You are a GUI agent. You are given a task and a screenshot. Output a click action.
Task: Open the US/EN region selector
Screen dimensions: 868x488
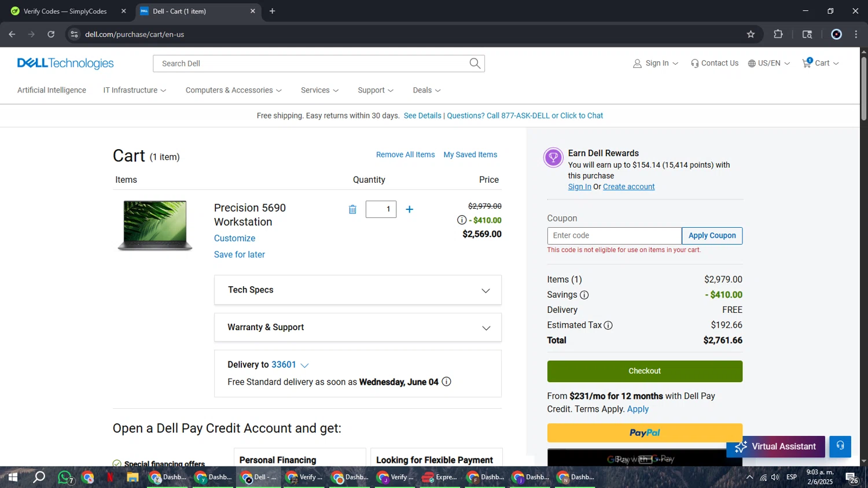[768, 64]
